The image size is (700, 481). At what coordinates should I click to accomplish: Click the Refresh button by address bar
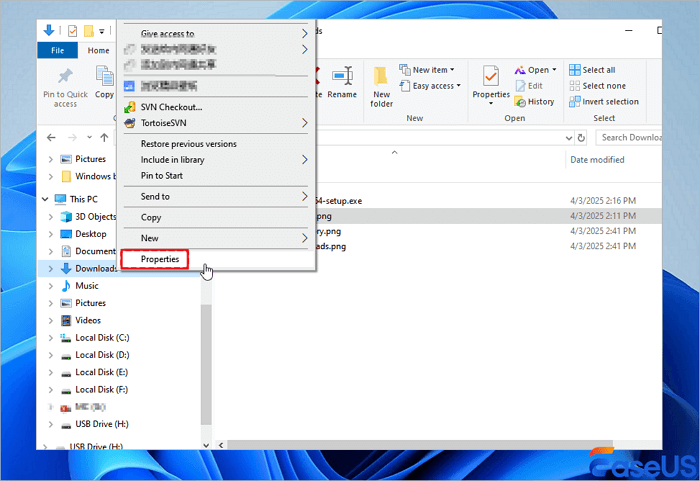click(x=581, y=138)
